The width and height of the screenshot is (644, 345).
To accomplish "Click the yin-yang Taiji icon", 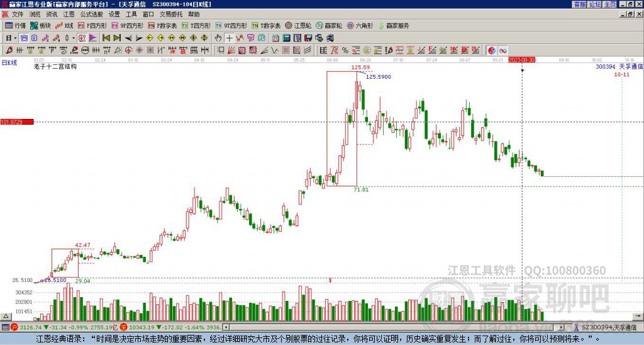I will (492, 50).
